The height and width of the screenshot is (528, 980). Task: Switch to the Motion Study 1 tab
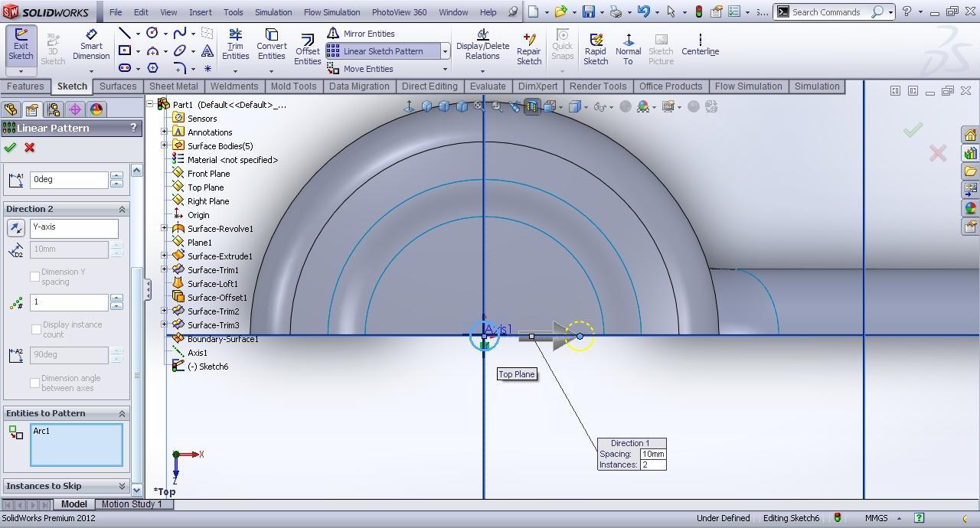132,504
